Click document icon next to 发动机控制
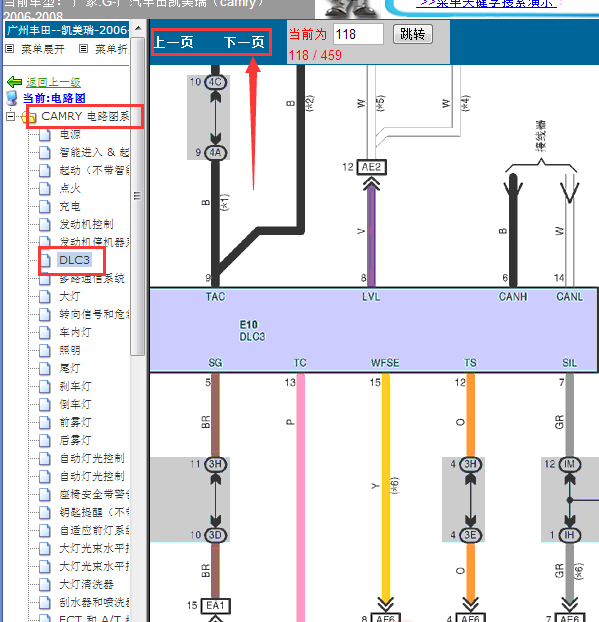The width and height of the screenshot is (599, 622). tap(45, 224)
